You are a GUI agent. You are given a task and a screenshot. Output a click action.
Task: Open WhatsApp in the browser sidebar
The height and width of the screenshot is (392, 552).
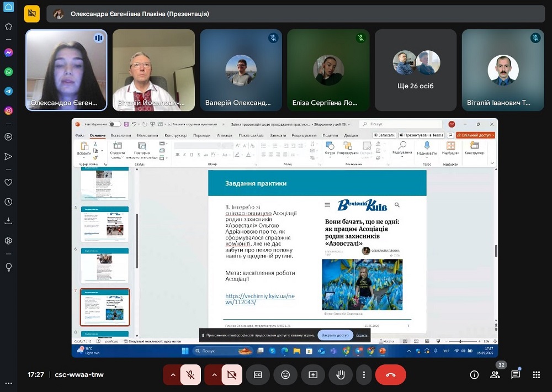point(8,72)
